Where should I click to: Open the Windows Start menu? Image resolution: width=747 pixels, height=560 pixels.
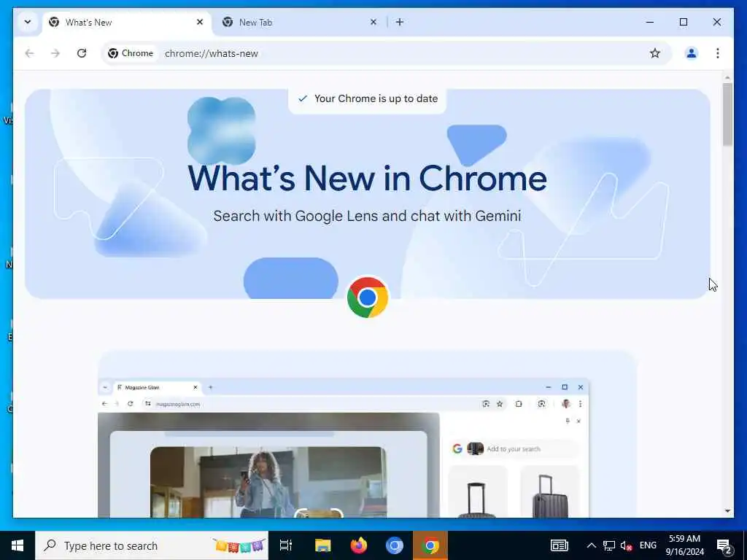click(18, 545)
